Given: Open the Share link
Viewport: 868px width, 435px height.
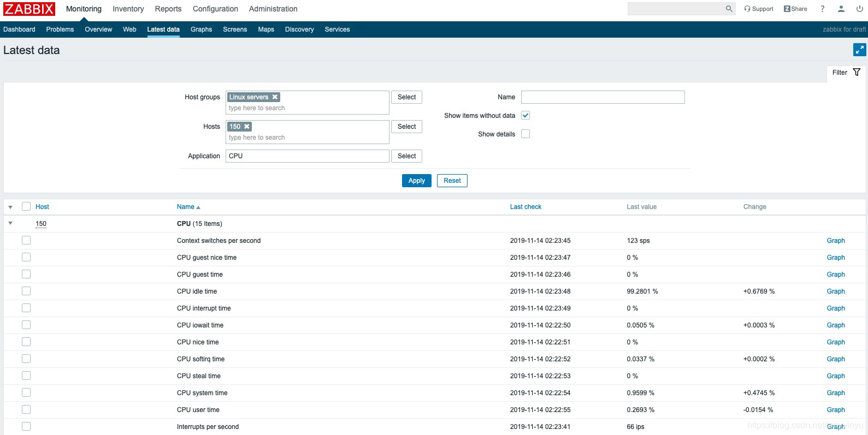Looking at the screenshot, I should [795, 9].
